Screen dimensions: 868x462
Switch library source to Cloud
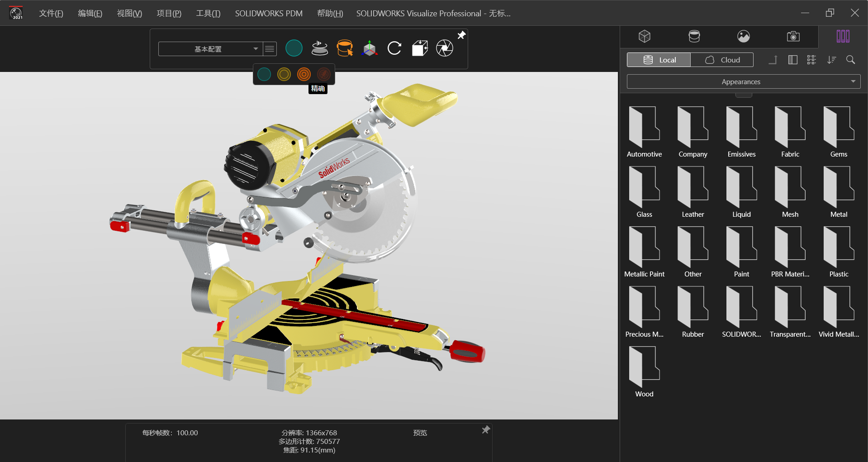tap(722, 60)
